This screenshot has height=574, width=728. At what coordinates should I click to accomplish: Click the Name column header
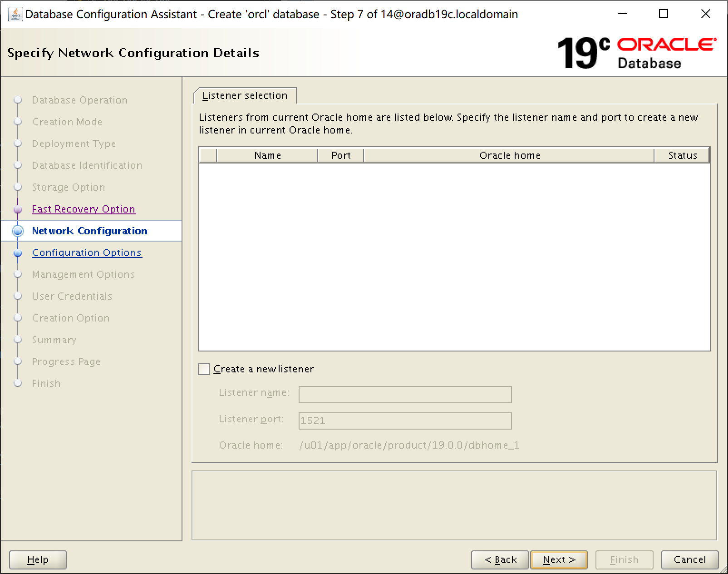(x=267, y=155)
